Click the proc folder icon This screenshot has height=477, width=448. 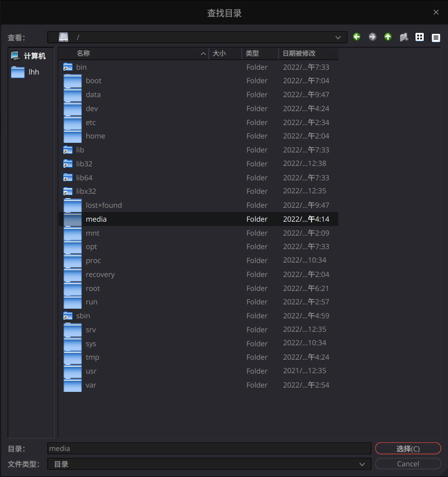point(73,261)
